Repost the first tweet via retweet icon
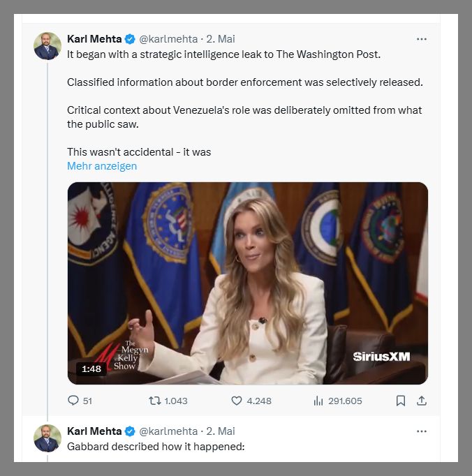The image size is (472, 476). (x=155, y=401)
